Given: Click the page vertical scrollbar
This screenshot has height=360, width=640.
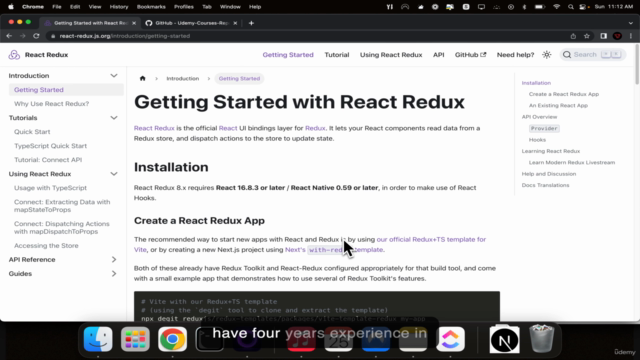Looking at the screenshot, I should coord(637,65).
